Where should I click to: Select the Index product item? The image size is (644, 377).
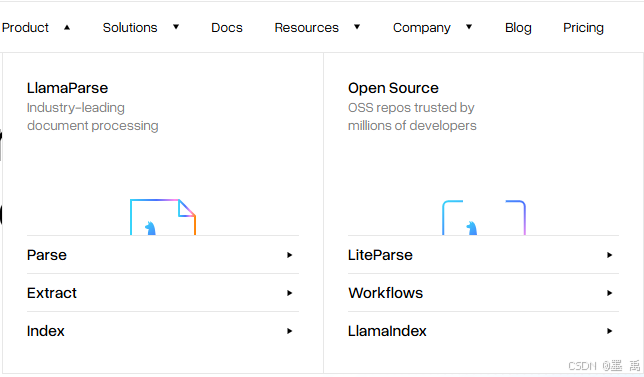163,331
